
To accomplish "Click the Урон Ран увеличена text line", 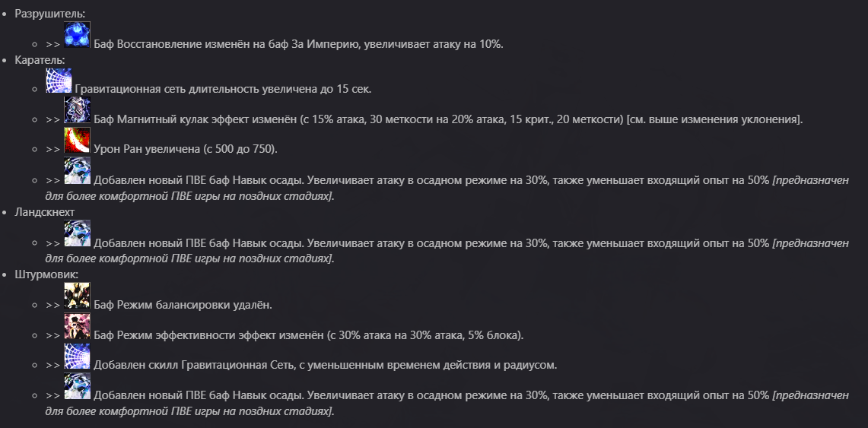I will click(185, 149).
